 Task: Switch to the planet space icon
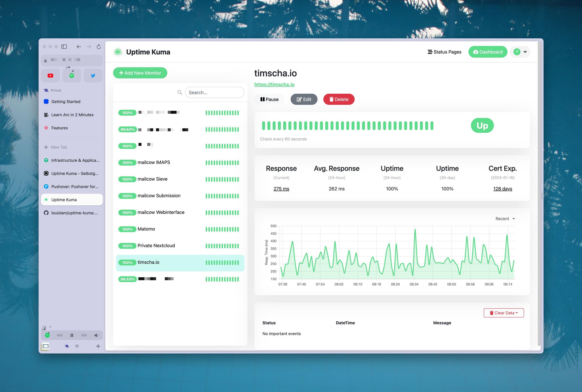tap(67, 346)
